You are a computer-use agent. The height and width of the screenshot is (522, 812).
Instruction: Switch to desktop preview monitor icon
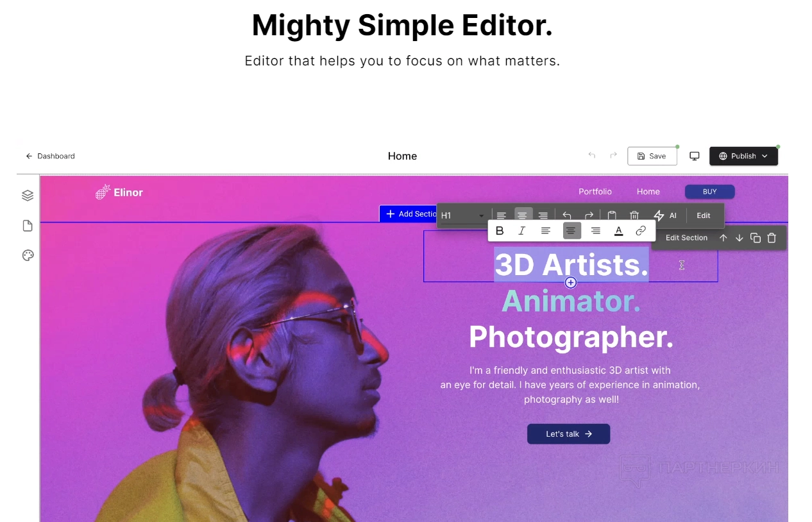[x=694, y=156]
